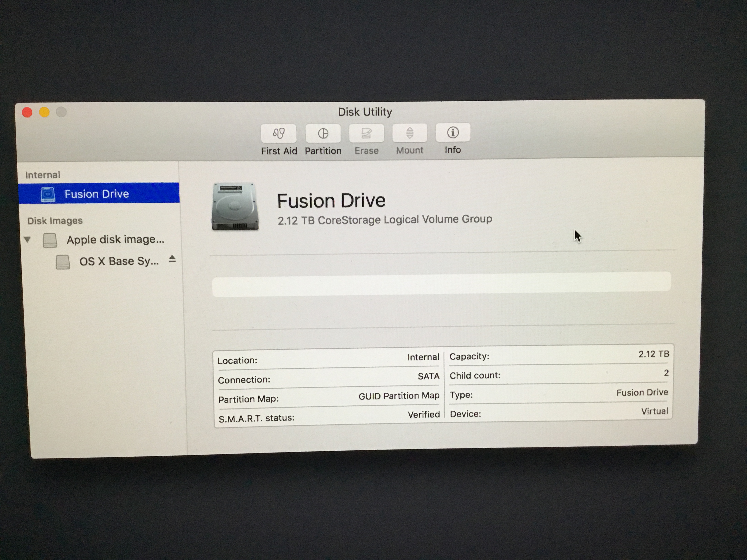Viewport: 747px width, 560px height.
Task: Click the Erase toolbar icon
Action: [x=366, y=133]
